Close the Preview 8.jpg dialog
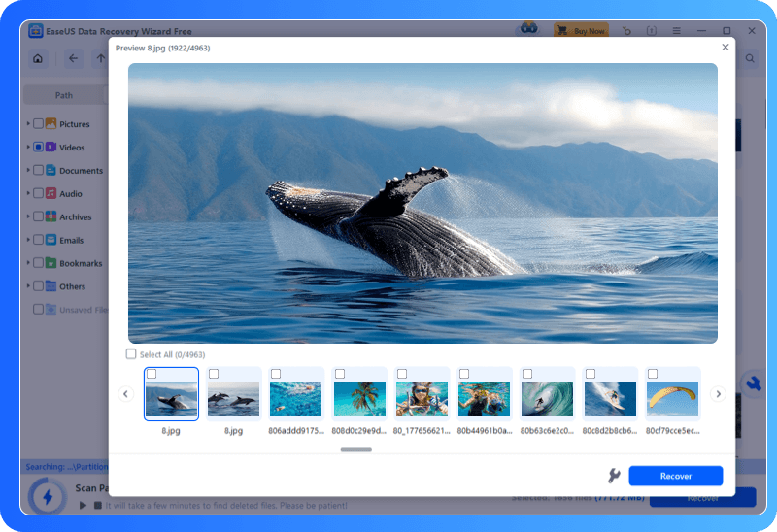The image size is (777, 532). [x=726, y=47]
